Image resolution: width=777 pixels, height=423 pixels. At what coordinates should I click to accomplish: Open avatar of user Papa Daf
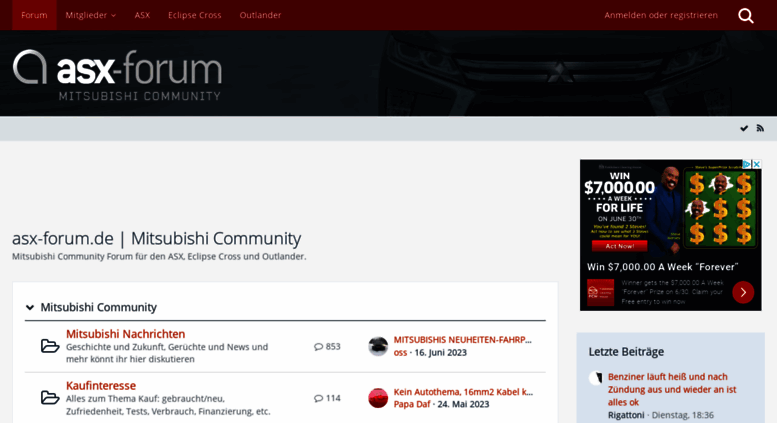pyautogui.click(x=378, y=398)
